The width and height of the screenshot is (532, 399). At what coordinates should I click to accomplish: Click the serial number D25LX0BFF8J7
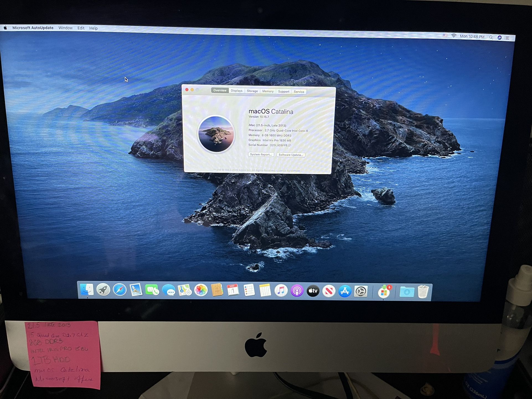point(280,145)
